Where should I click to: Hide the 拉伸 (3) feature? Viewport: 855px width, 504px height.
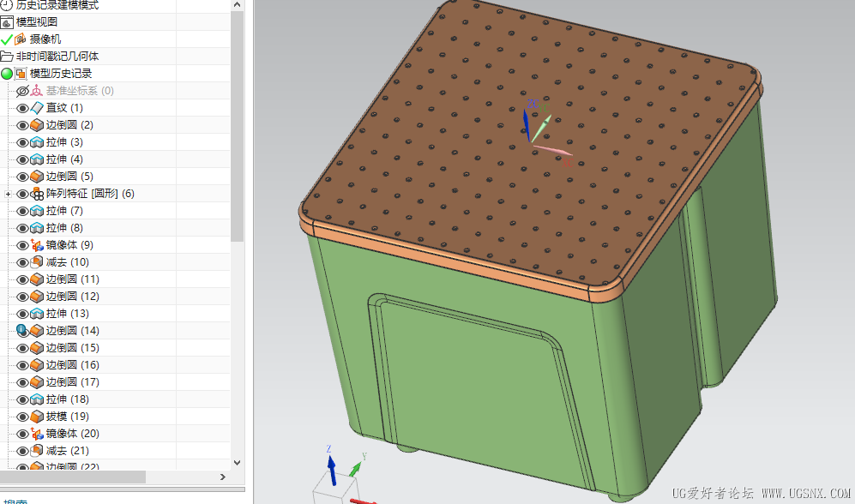(x=22, y=143)
